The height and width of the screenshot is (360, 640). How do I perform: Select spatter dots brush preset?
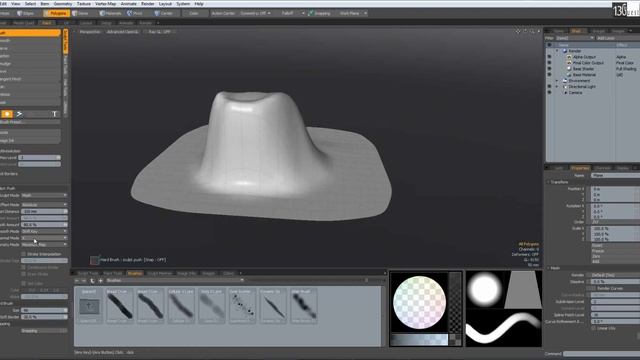point(242,306)
